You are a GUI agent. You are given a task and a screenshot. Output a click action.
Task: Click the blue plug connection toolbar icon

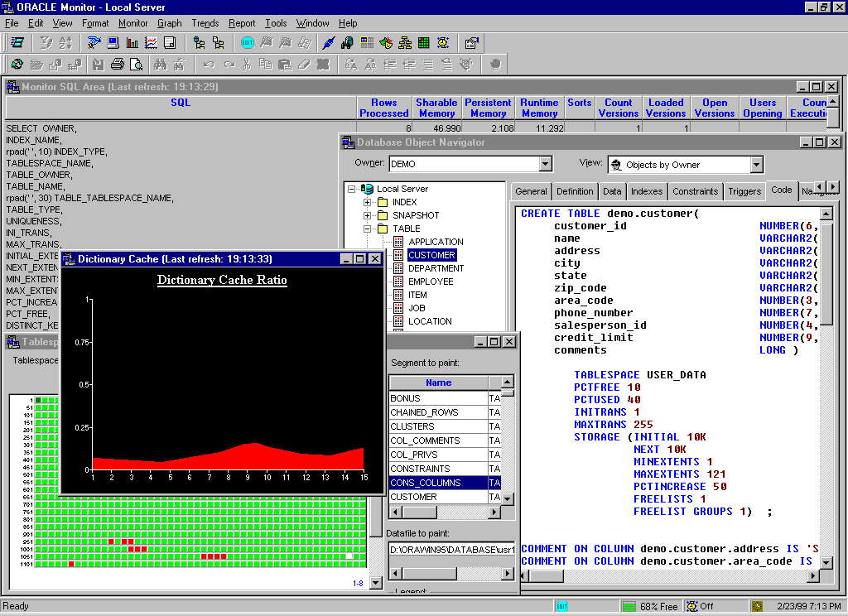[328, 43]
